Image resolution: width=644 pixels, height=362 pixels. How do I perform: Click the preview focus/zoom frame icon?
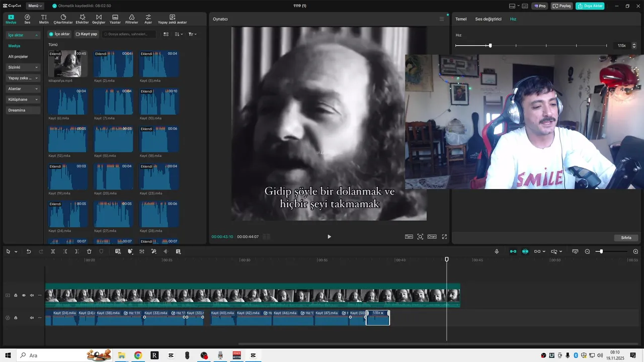420,237
